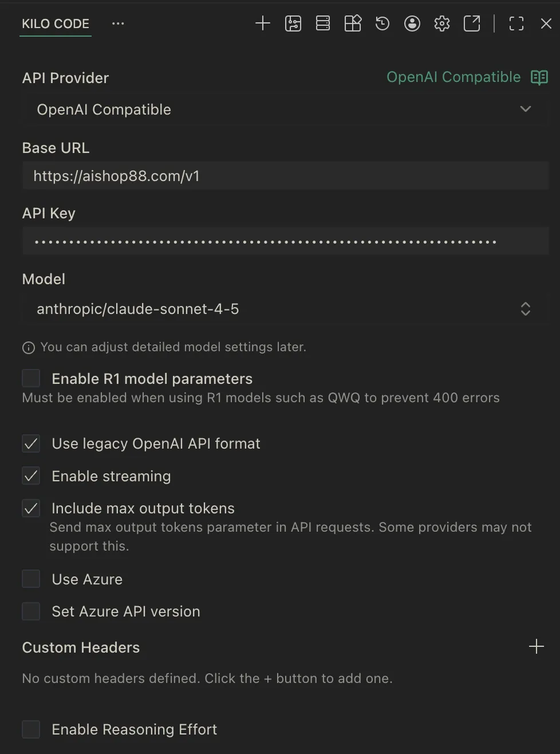560x754 pixels.
Task: Open Kilo Code in a new editor tab
Action: coord(471,23)
